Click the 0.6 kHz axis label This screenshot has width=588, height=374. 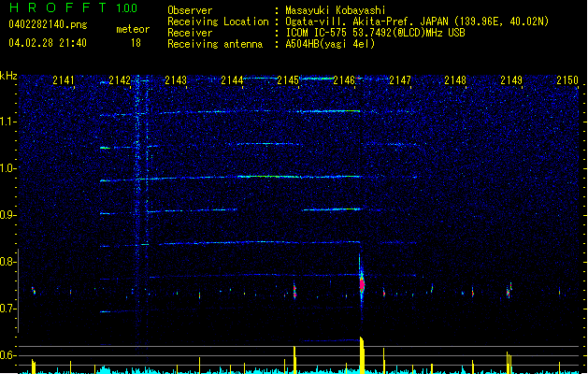tap(8, 355)
